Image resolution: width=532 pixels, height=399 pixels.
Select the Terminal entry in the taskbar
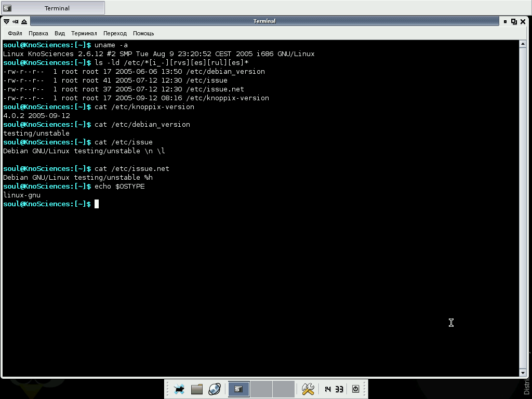pos(54,8)
